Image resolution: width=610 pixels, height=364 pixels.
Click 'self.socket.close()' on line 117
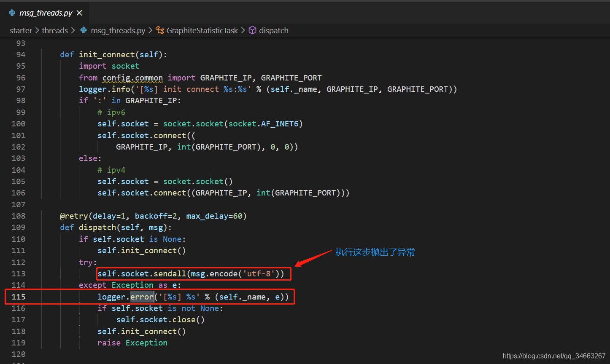pyautogui.click(x=160, y=320)
